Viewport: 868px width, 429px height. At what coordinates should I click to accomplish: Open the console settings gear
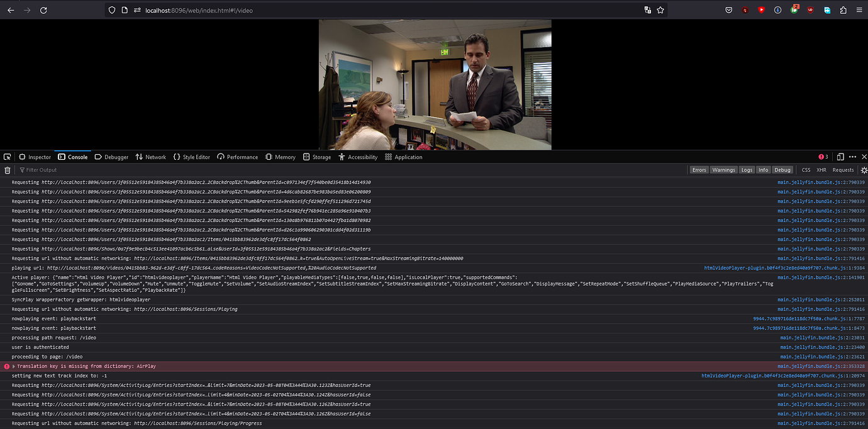864,169
